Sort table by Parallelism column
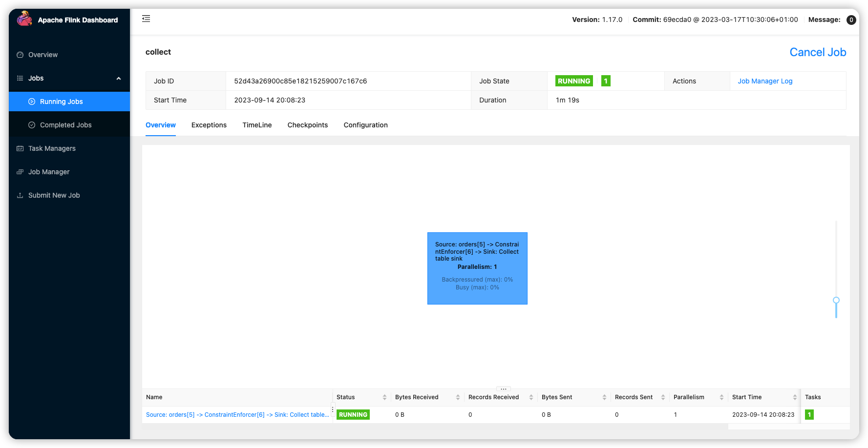 (721, 397)
